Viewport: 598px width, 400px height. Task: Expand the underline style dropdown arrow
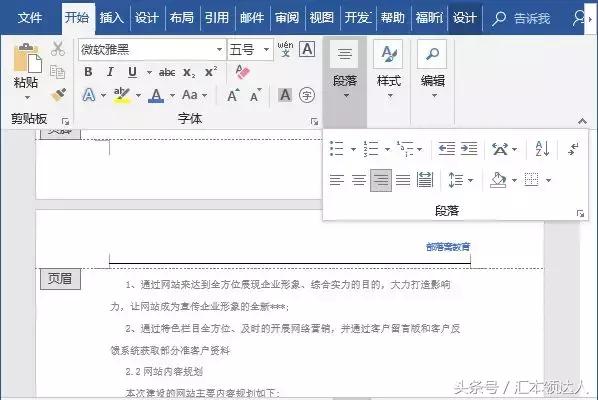(x=149, y=72)
